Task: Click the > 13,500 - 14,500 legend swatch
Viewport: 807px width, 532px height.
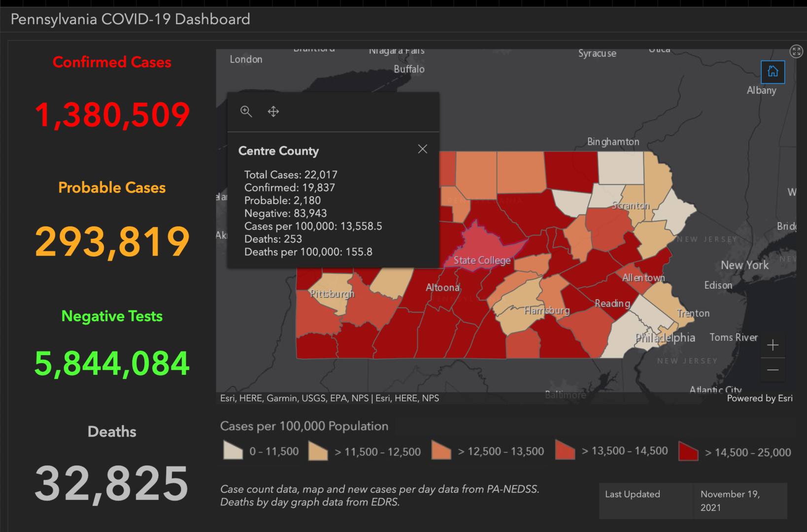Action: tap(565, 449)
